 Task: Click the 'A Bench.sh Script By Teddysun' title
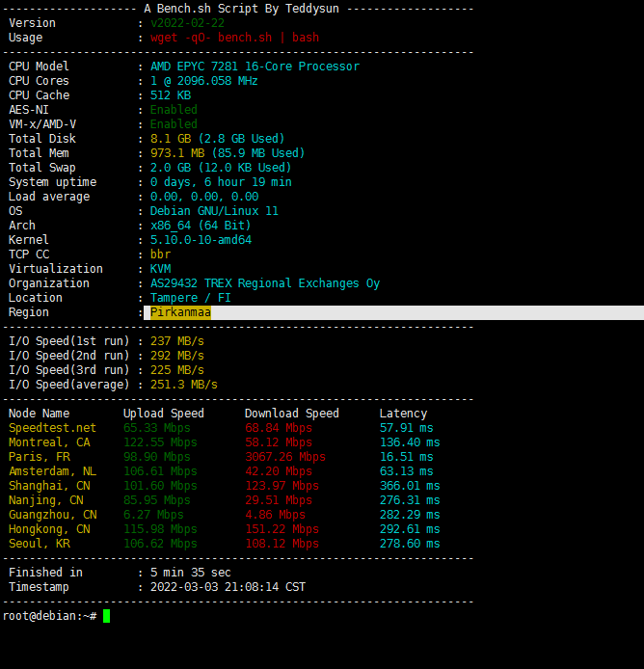coord(242,9)
